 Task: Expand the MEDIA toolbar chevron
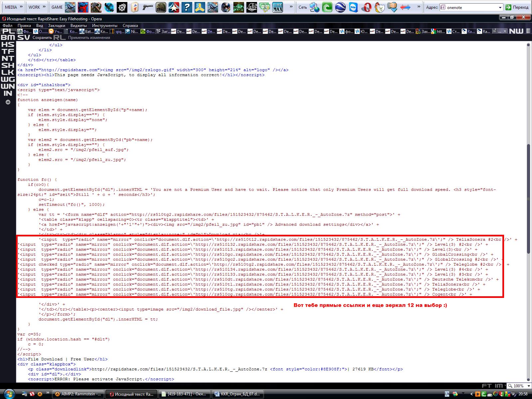pyautogui.click(x=21, y=7)
